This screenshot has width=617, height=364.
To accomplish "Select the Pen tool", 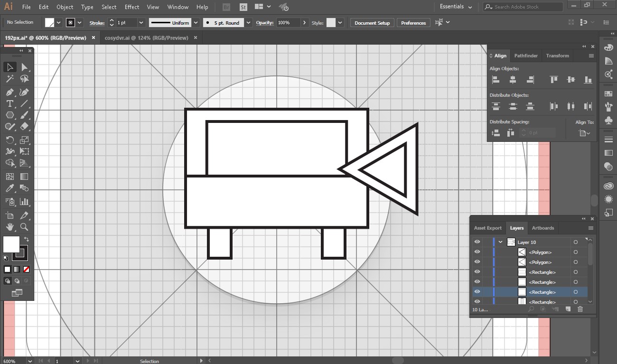I will pyautogui.click(x=9, y=92).
